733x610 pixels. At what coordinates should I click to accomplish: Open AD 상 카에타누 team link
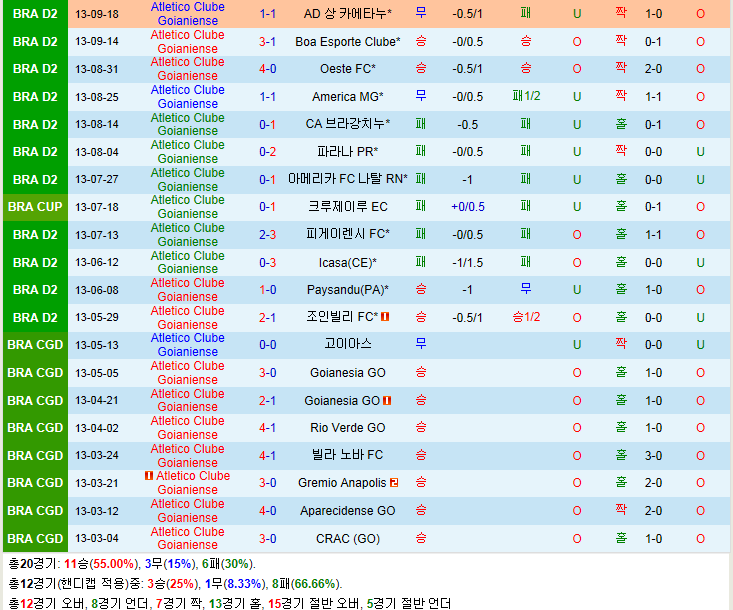pos(347,14)
